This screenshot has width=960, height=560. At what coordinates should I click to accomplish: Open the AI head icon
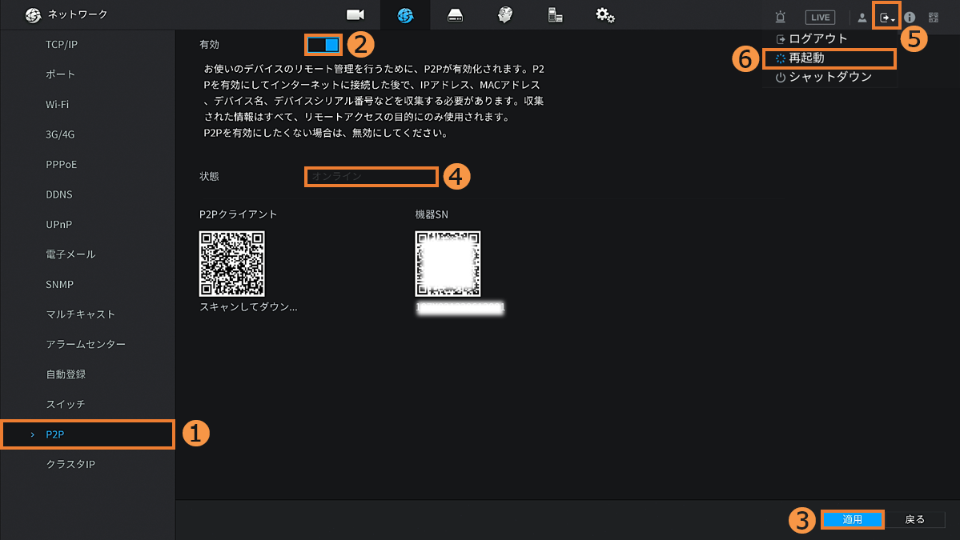pyautogui.click(x=504, y=15)
